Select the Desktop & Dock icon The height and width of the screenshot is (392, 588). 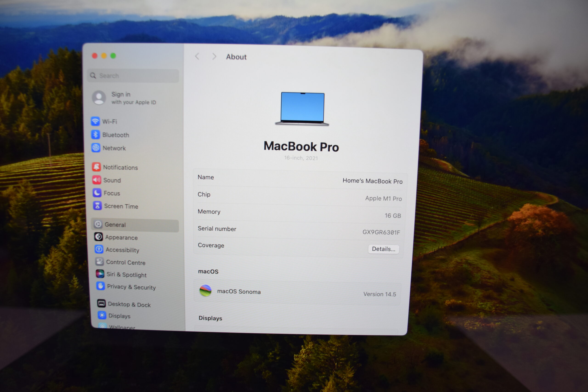pos(101,304)
